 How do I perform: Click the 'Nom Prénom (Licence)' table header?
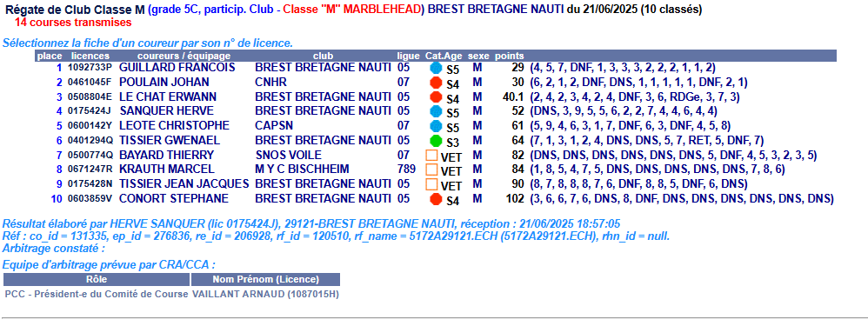[266, 280]
